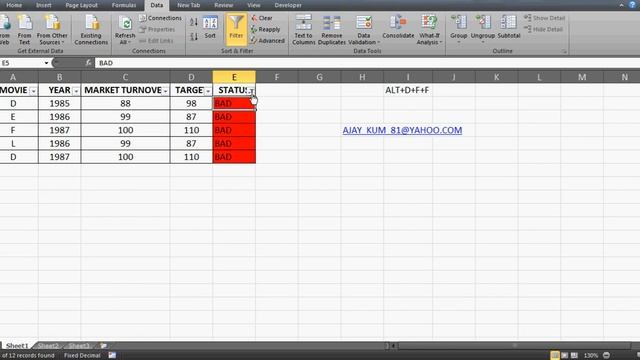Switch to the Insert ribbon tab

[44, 5]
